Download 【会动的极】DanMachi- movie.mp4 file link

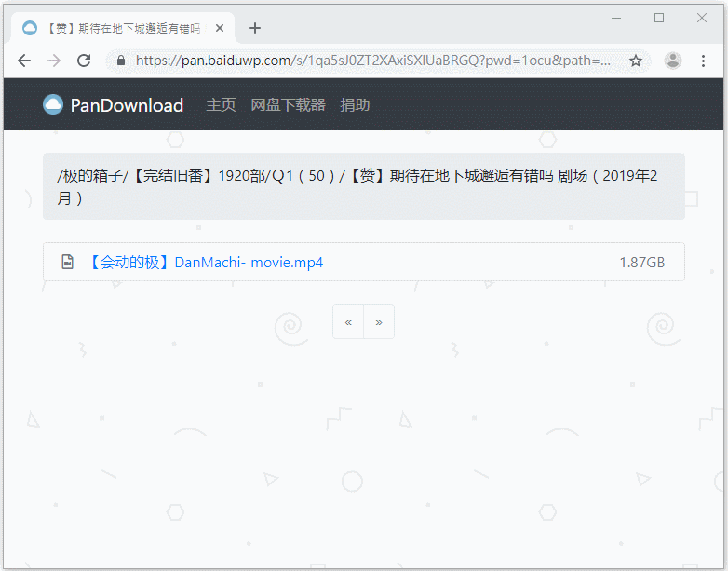(x=205, y=263)
